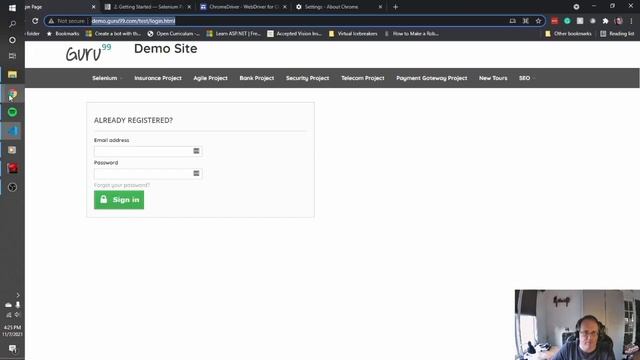The image size is (640, 360).
Task: Open the Payment Gateway Project menu item
Action: coord(431,78)
